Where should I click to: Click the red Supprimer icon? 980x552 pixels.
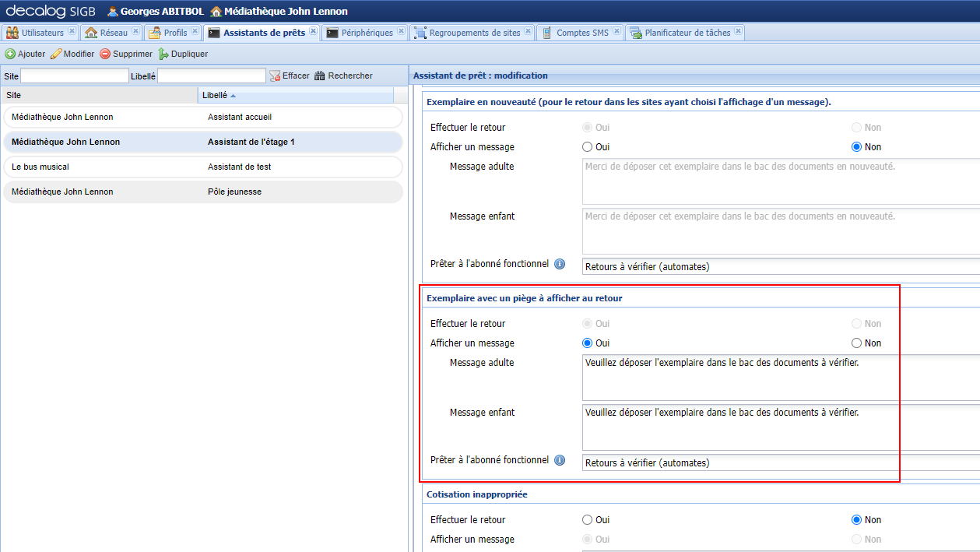[105, 54]
